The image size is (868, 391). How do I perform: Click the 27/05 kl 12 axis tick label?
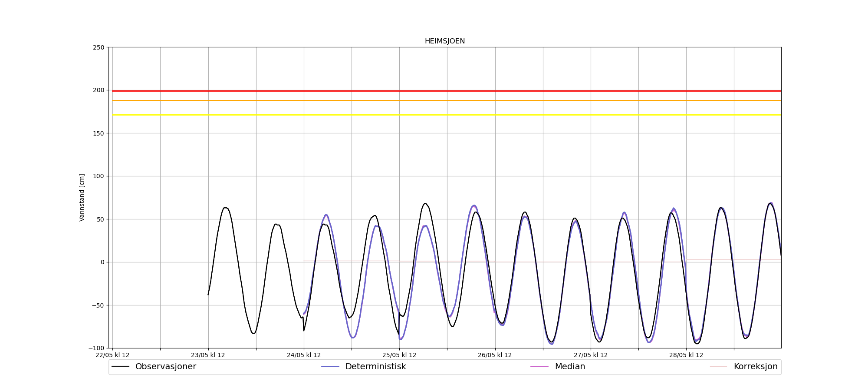[591, 355]
